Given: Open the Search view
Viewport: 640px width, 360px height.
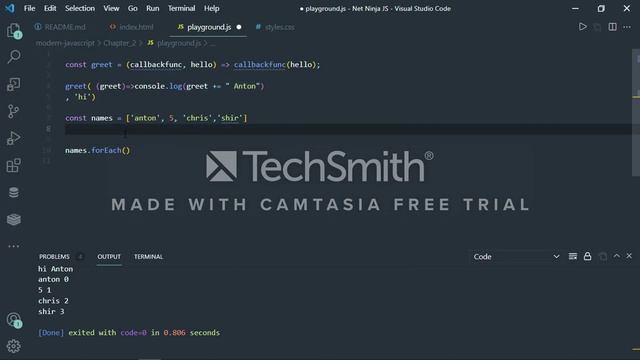Looking at the screenshot, I should point(13,57).
